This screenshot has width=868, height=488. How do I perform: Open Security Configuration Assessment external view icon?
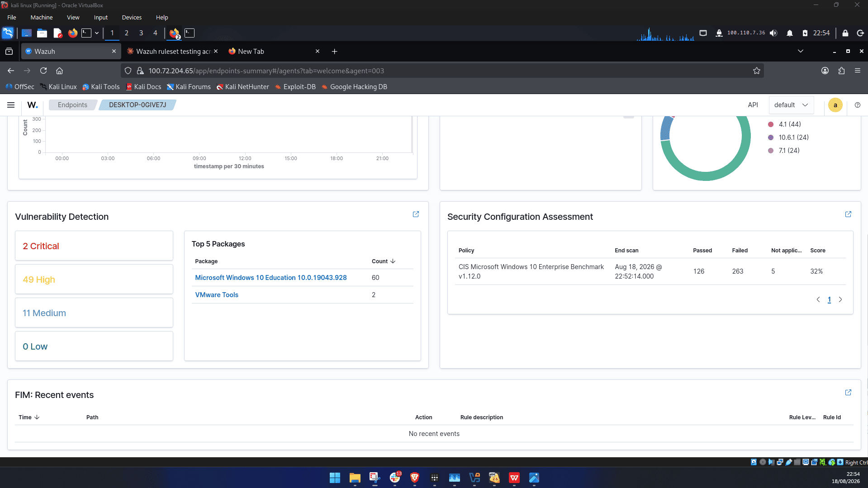(x=848, y=214)
